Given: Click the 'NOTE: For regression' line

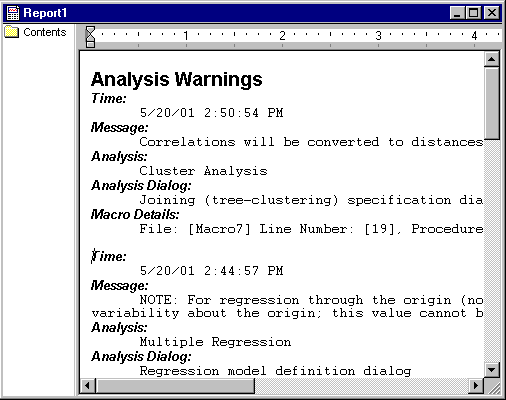Looking at the screenshot, I should pyautogui.click(x=311, y=300).
